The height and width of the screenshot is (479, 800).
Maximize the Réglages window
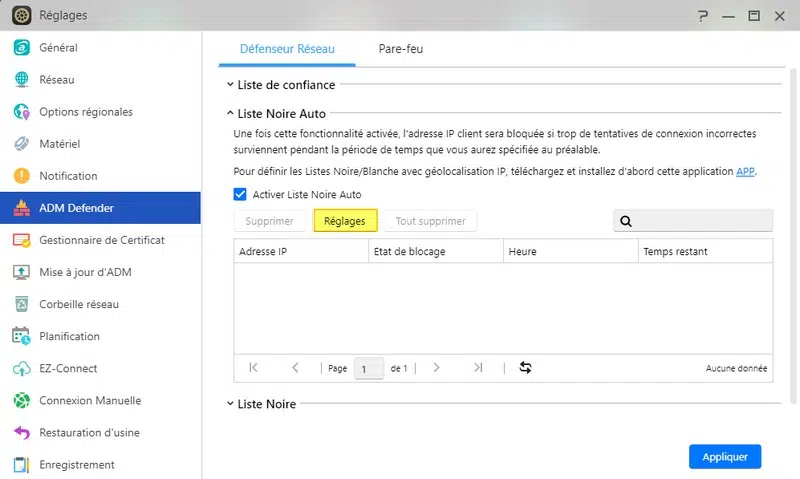click(754, 16)
